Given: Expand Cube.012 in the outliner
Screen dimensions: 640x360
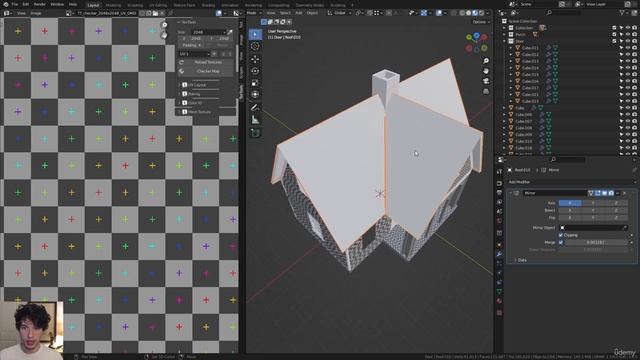Looking at the screenshot, I should point(511,54).
